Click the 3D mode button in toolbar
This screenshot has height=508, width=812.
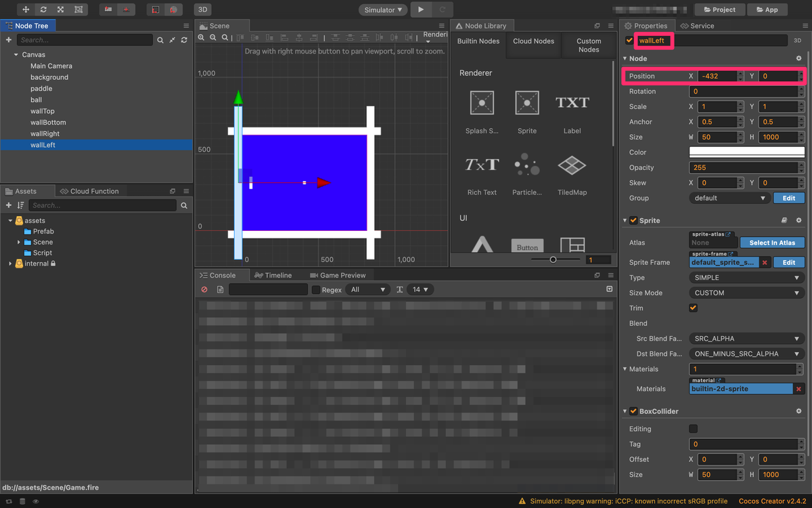[202, 9]
